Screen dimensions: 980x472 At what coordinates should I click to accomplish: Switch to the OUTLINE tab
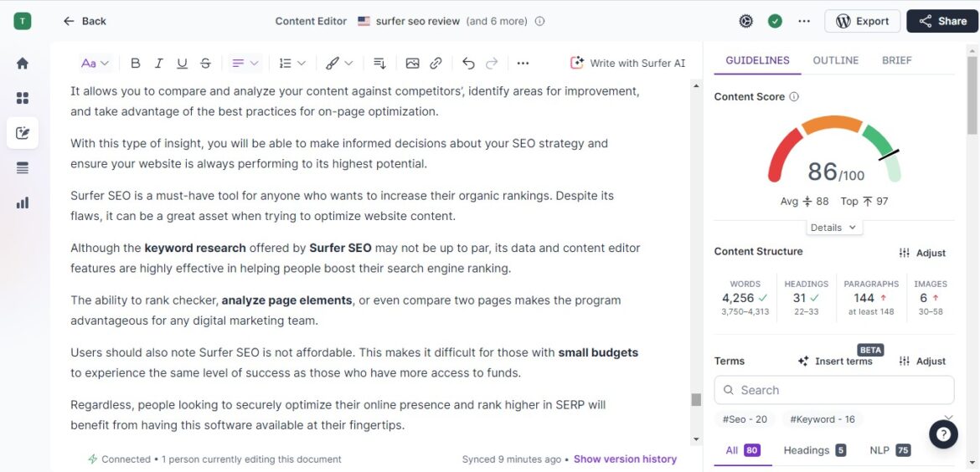pyautogui.click(x=836, y=60)
